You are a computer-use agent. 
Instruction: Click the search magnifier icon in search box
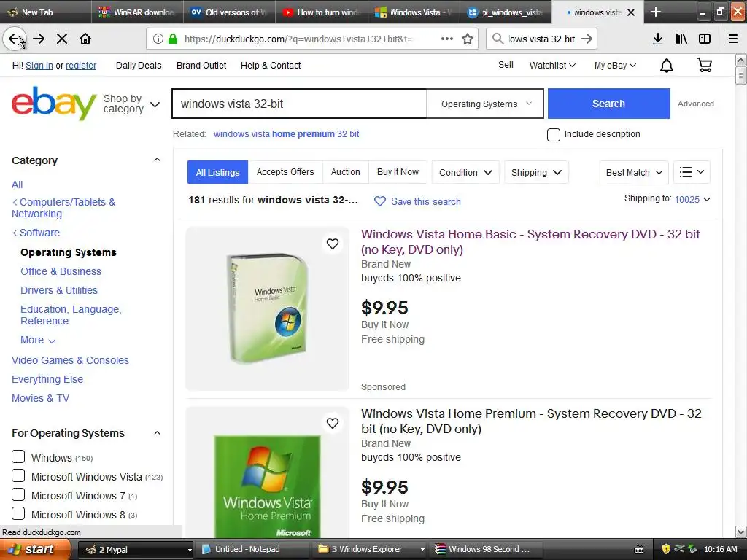point(498,39)
